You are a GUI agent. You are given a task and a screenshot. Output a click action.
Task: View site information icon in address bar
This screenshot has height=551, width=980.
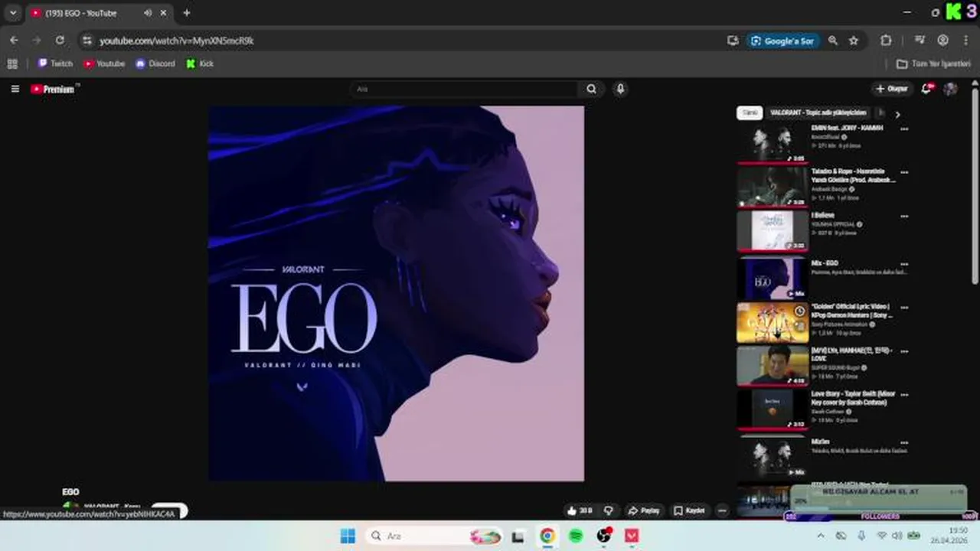[87, 41]
